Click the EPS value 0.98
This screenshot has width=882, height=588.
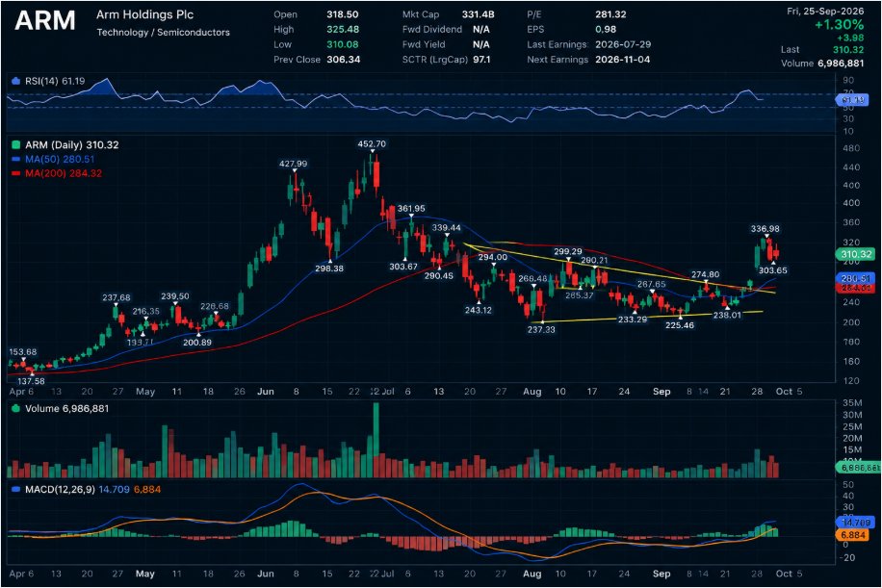606,29
